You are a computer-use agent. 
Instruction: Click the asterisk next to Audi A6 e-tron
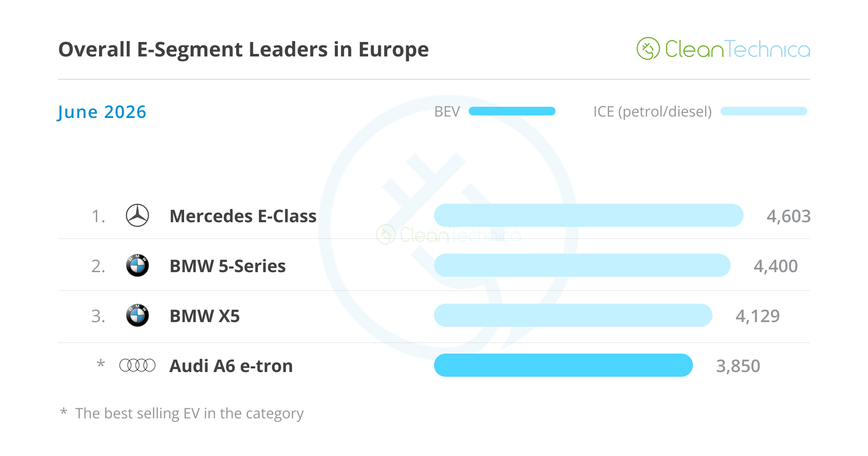(x=101, y=363)
